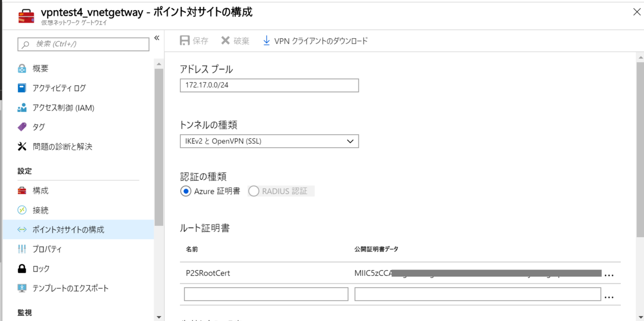
Task: Click the タグ tag icon
Action: click(x=22, y=127)
